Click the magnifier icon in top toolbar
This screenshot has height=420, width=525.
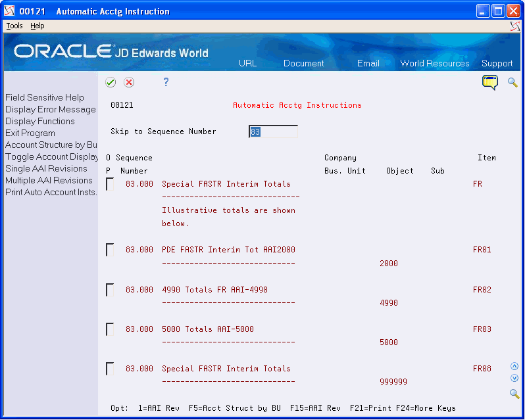tap(512, 82)
